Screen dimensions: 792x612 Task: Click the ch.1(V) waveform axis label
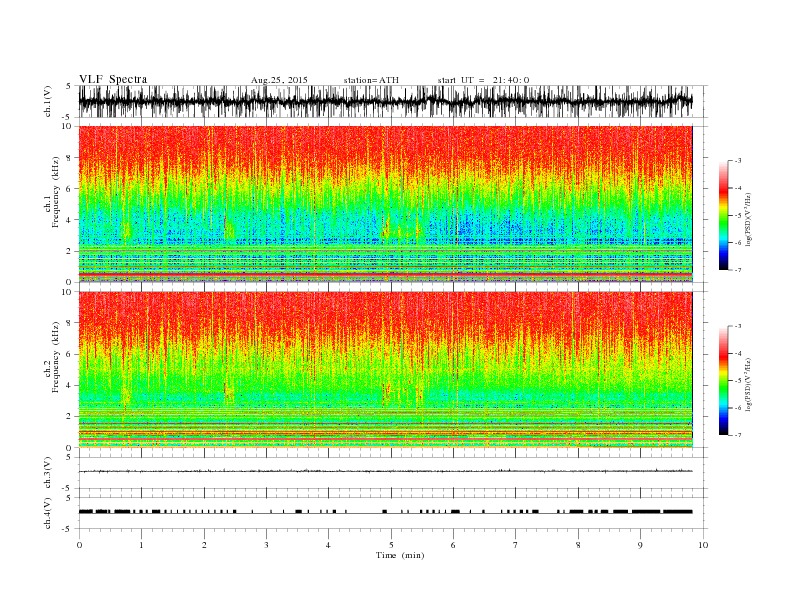(48, 101)
